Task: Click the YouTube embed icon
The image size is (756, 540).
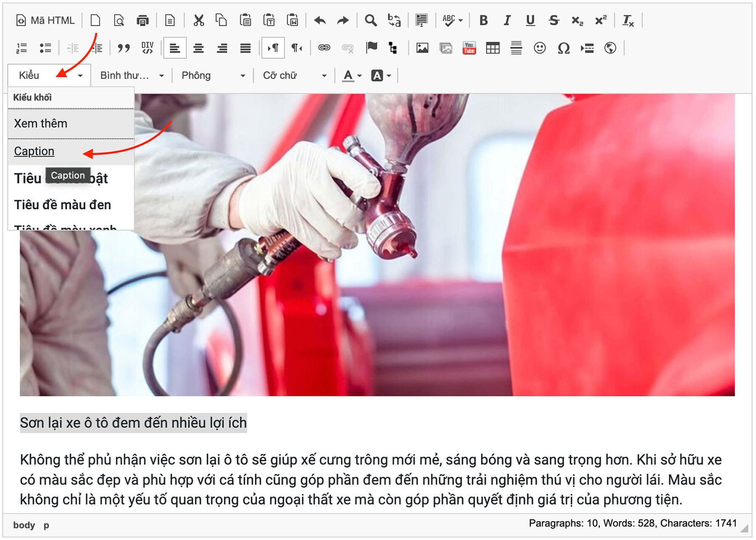Action: click(x=469, y=48)
